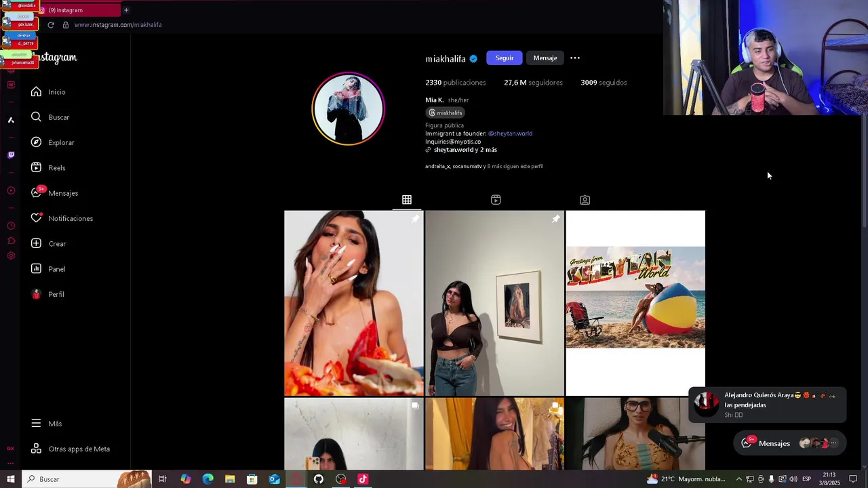The image size is (868, 488).
Task: Open Microsoft Store from taskbar
Action: [x=252, y=479]
